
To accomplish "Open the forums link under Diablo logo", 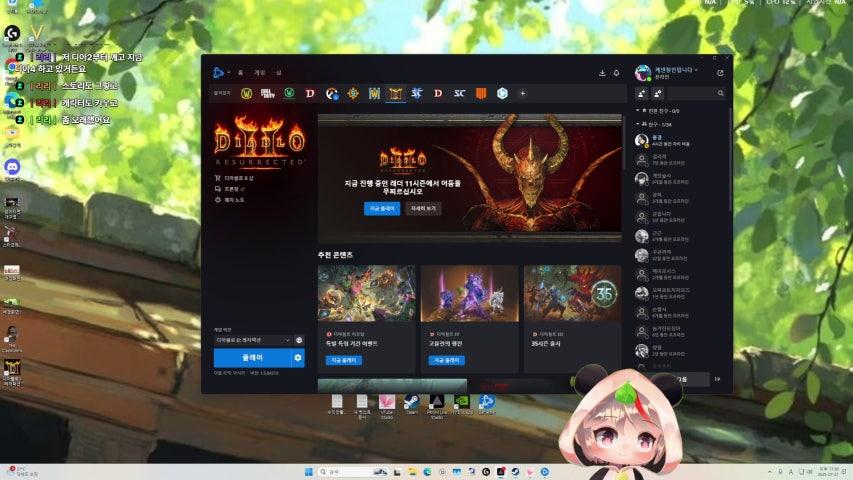I will coord(230,189).
